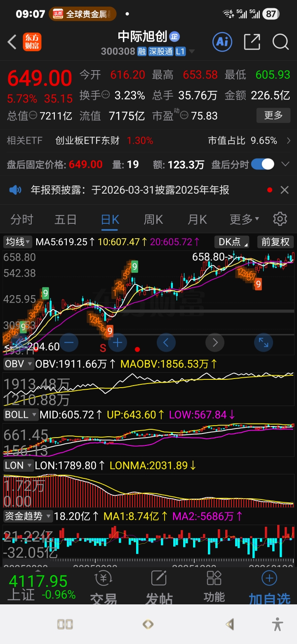Tap the 总值 info circle icon
Screen dimensions: 297x644
[33, 115]
